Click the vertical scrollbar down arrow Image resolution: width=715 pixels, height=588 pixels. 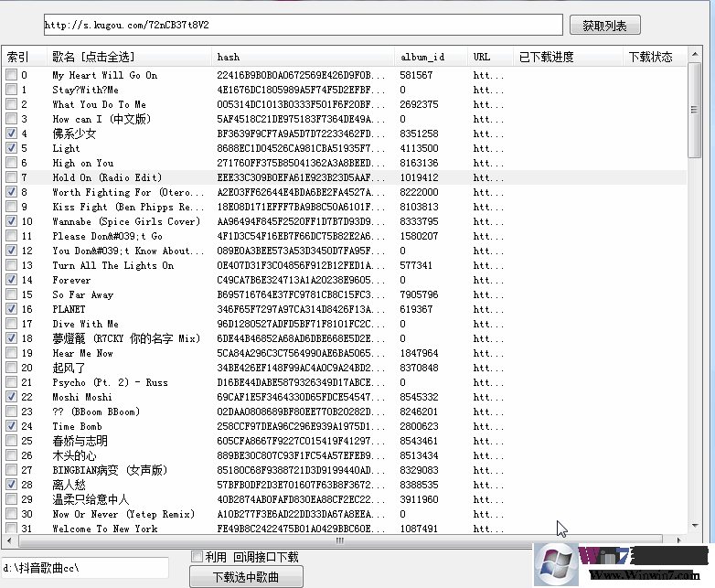point(695,526)
